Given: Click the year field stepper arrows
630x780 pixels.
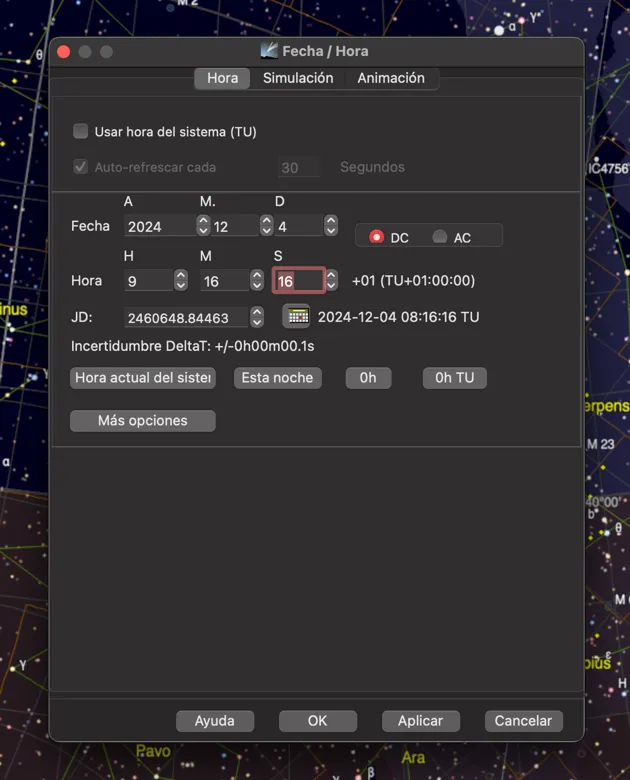Looking at the screenshot, I should tap(203, 225).
